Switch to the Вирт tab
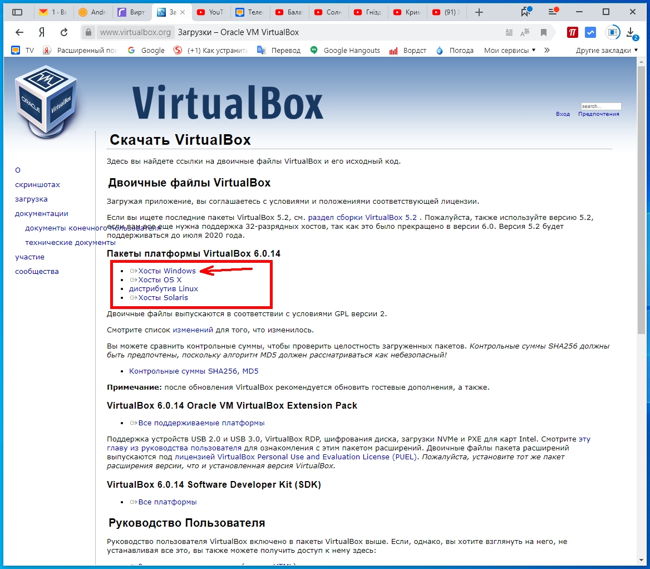This screenshot has height=569, width=650. point(131,12)
